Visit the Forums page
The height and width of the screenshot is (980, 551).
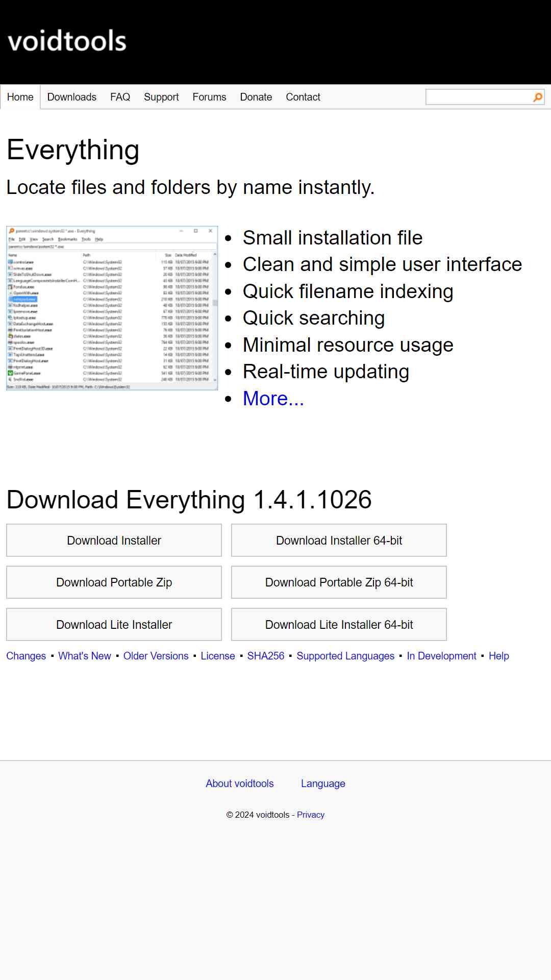209,97
